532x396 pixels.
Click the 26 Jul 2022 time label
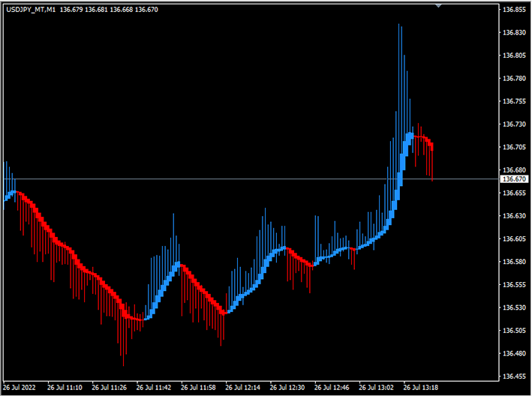[20, 387]
